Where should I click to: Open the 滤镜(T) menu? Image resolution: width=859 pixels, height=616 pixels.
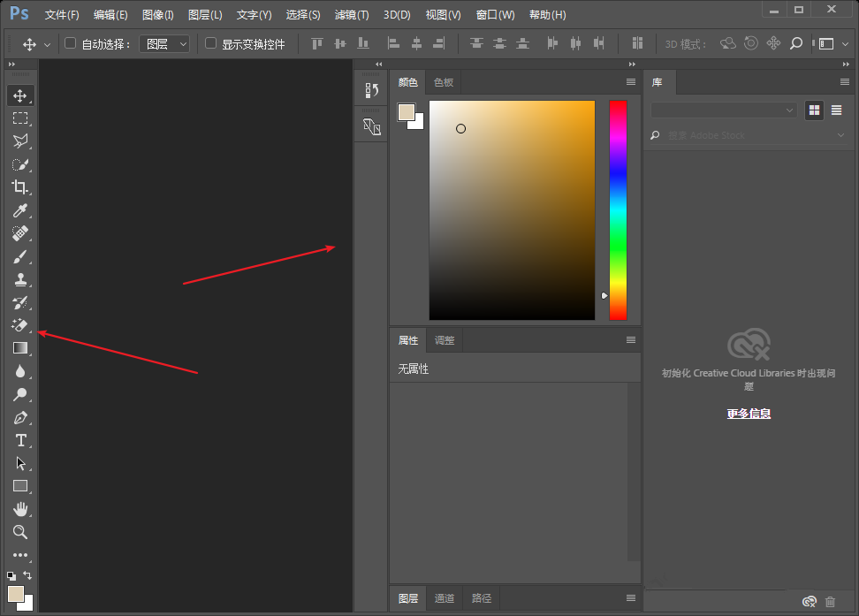tap(352, 15)
